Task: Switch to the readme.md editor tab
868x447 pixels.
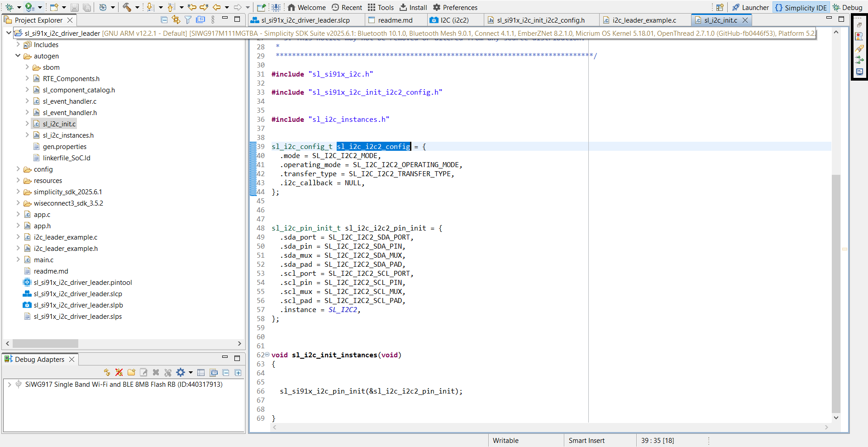Action: (x=396, y=20)
